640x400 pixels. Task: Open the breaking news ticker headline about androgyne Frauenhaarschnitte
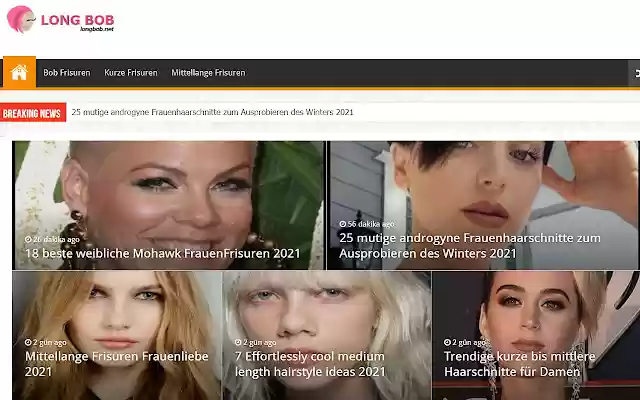pos(212,112)
